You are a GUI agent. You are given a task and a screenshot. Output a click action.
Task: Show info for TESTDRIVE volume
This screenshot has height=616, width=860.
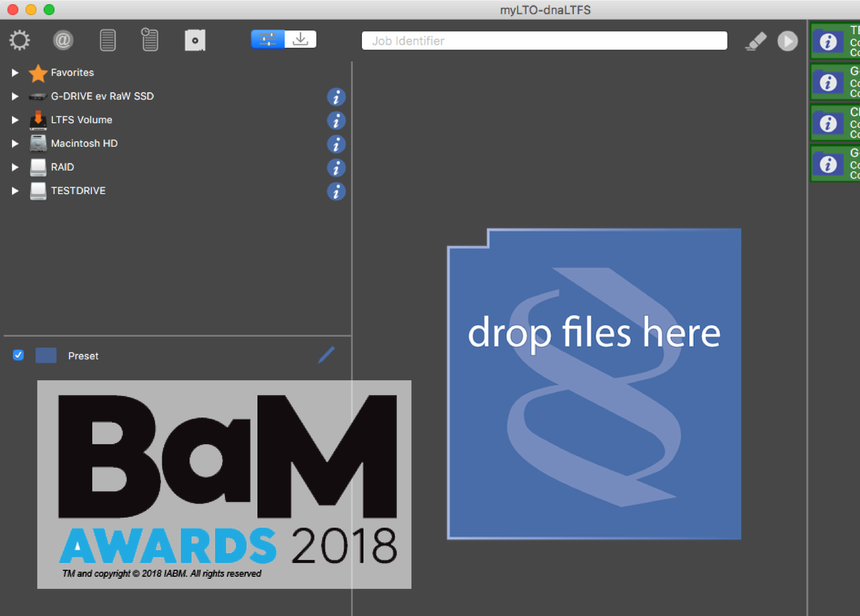[336, 191]
